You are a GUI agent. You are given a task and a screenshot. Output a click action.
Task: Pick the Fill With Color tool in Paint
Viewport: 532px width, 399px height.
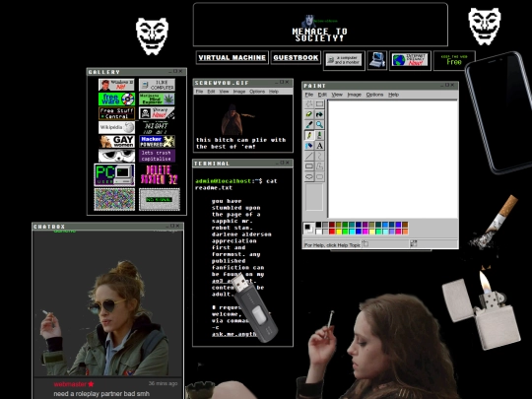click(319, 114)
